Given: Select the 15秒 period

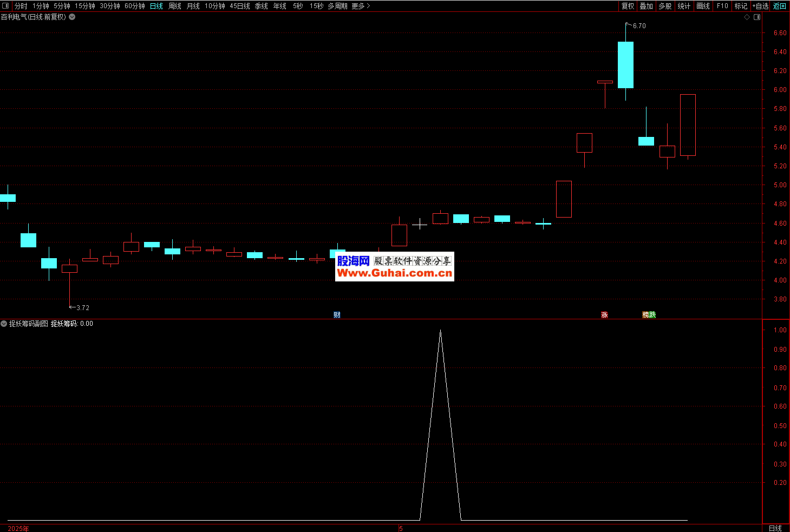Looking at the screenshot, I should click(x=317, y=6).
